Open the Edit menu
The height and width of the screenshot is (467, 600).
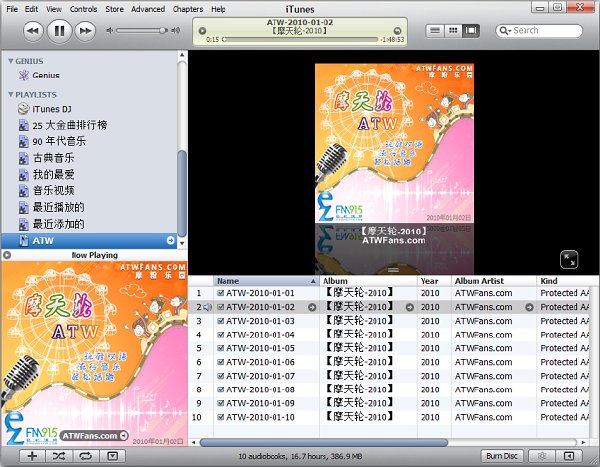(31, 9)
